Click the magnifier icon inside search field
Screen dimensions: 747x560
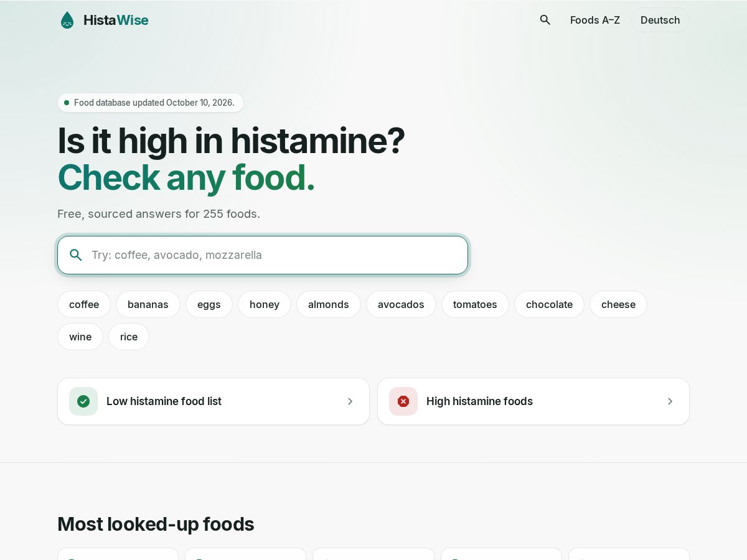[x=76, y=255]
